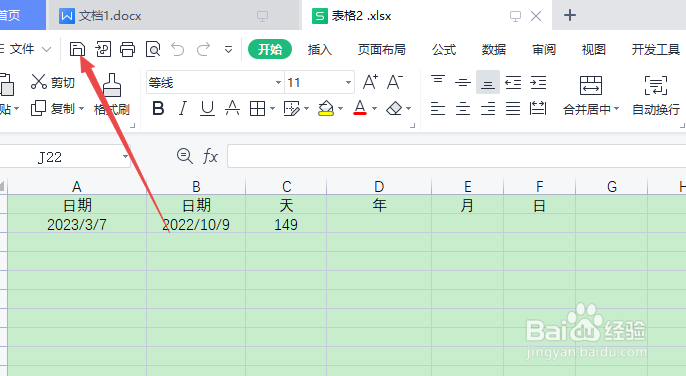Select cell containing 149
Viewport: 686px width, 376px height.
tap(286, 224)
